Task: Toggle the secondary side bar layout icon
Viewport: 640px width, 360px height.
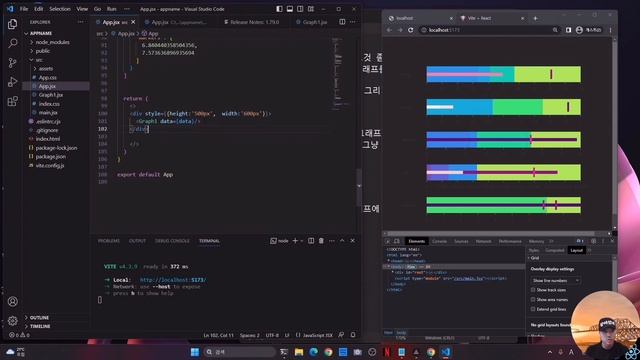Action: pyautogui.click(x=300, y=9)
